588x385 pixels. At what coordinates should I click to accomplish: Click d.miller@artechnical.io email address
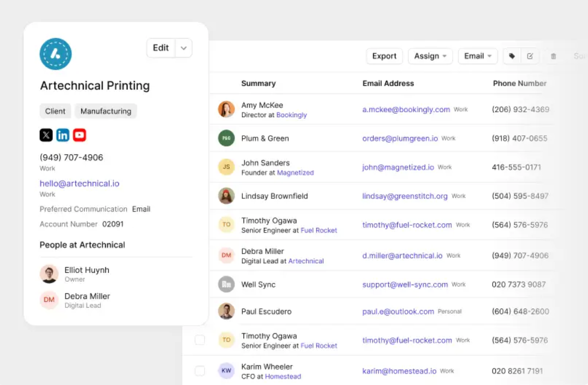coord(403,256)
